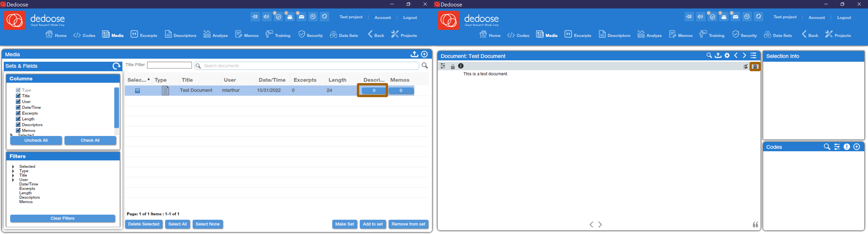
Task: Open the list menu icon in Document header
Action: tap(754, 56)
